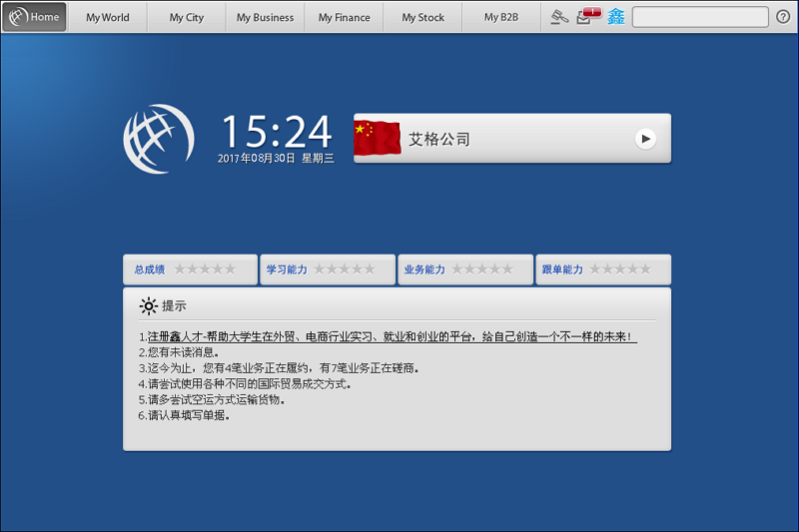Click the search field in top bar
Screen dimensions: 799x532
(x=700, y=17)
